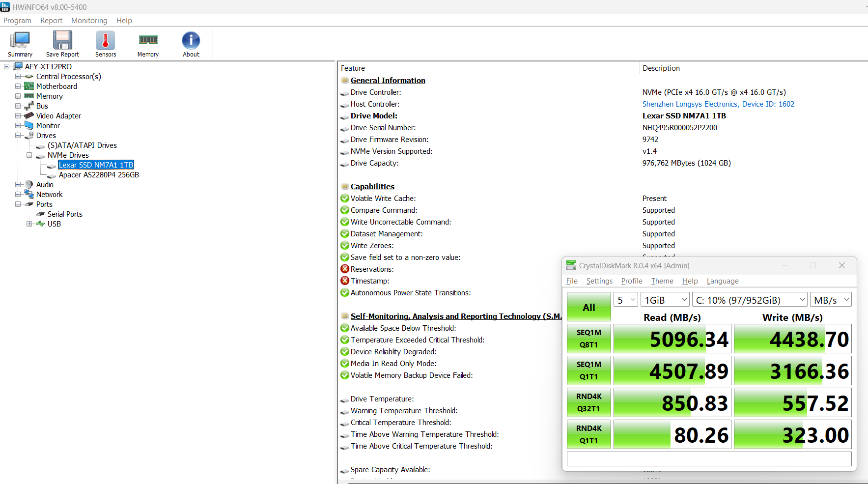The width and height of the screenshot is (868, 484).
Task: Click the Serial Ports connector icon
Action: click(x=40, y=214)
